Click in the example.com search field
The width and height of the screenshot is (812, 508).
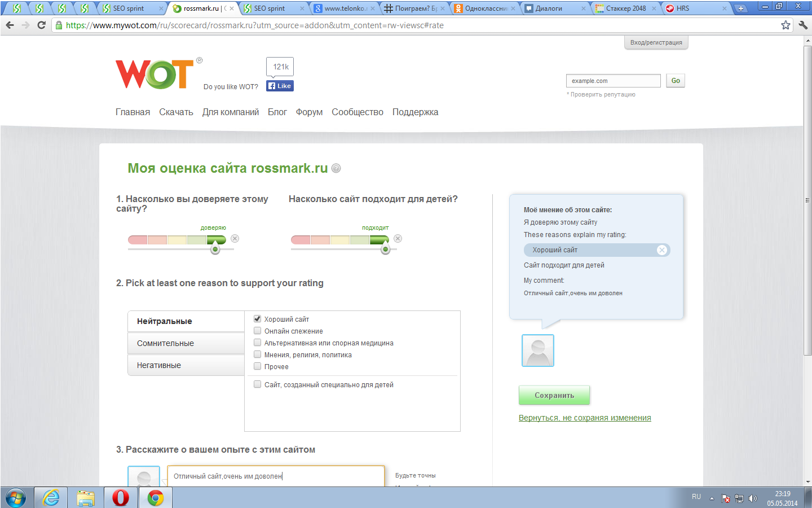point(613,81)
